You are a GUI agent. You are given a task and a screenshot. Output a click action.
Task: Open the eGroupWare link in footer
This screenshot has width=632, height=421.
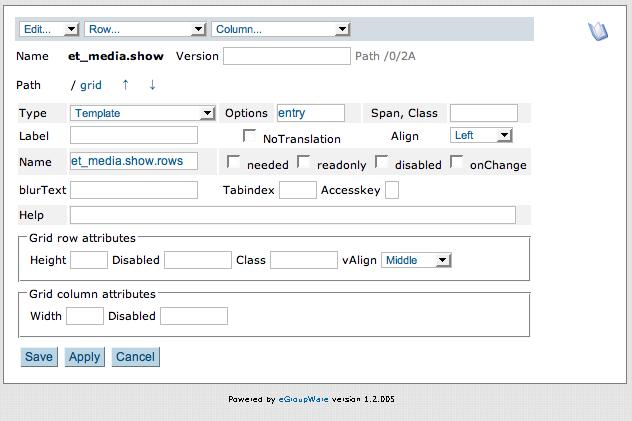click(x=304, y=399)
